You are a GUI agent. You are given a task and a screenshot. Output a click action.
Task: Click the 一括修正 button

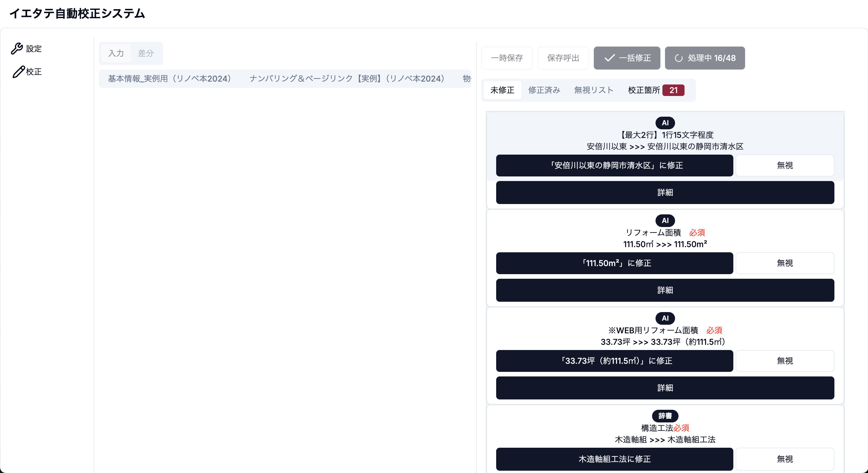pos(627,58)
